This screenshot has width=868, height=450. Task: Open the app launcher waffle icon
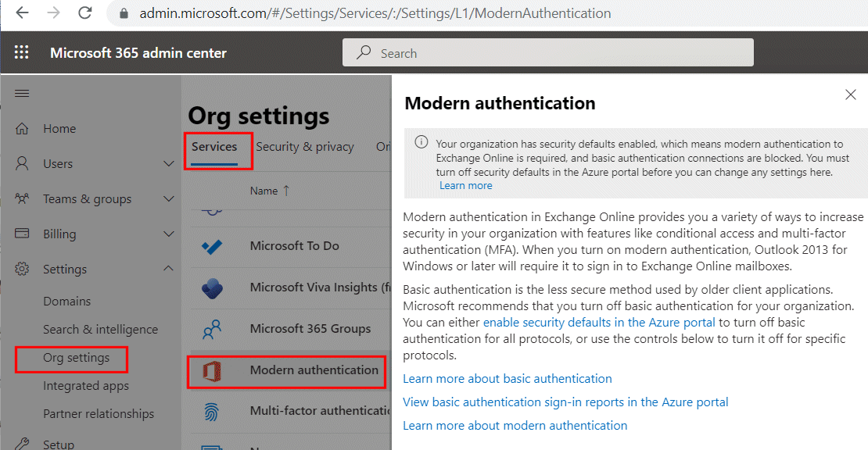tap(22, 52)
